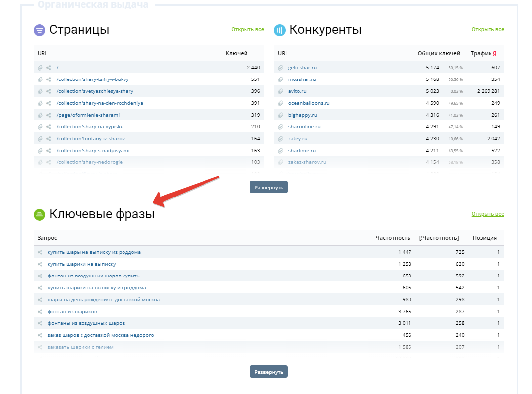Click frequency value 3 766 for 'фонтан из шариков'
The height and width of the screenshot is (394, 532).
click(405, 312)
